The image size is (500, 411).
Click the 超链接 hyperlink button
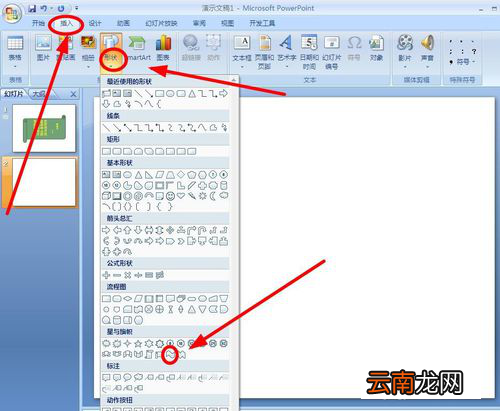(191, 48)
